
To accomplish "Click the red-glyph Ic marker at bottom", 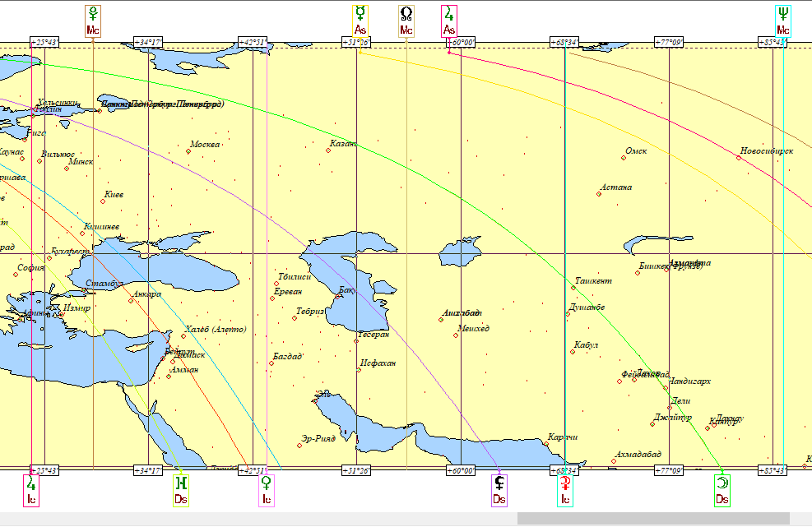I will pyautogui.click(x=565, y=490).
